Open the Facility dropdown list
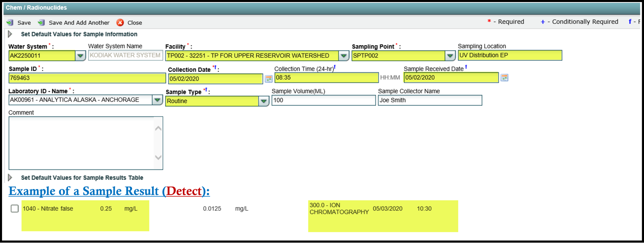This screenshot has width=644, height=243. point(343,56)
